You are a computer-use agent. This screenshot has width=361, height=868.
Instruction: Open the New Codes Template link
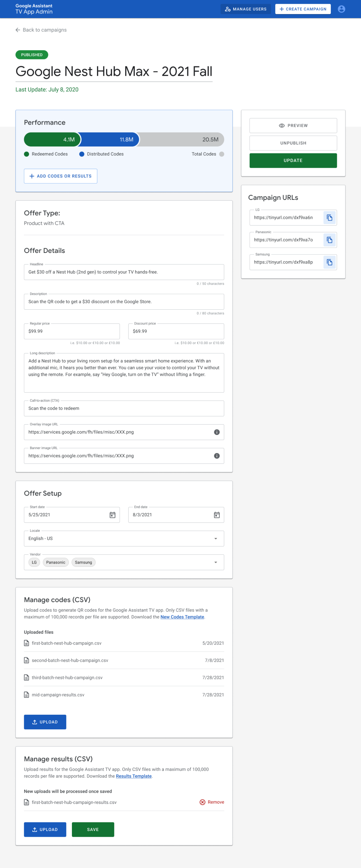tap(182, 617)
